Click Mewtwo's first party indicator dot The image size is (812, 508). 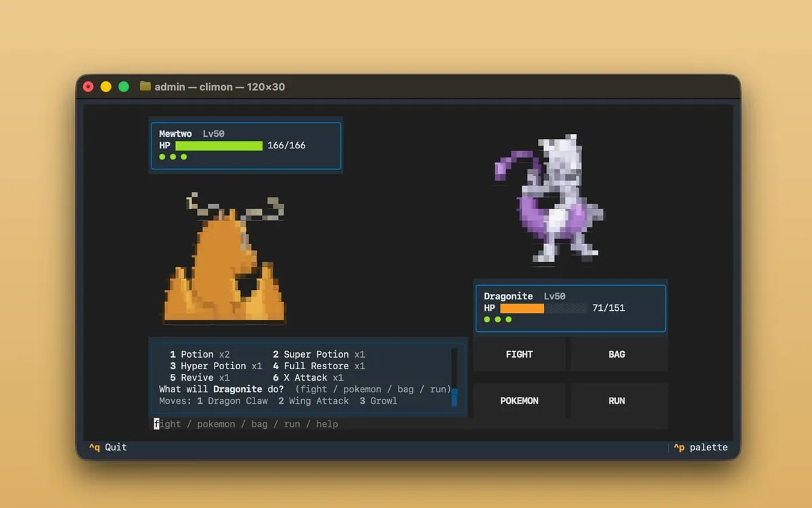pos(162,156)
